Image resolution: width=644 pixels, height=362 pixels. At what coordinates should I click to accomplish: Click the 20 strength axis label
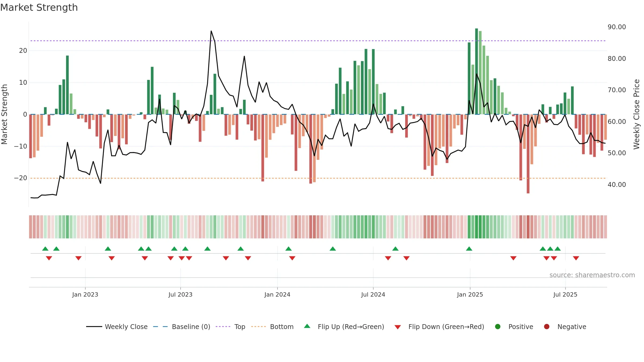coord(23,51)
